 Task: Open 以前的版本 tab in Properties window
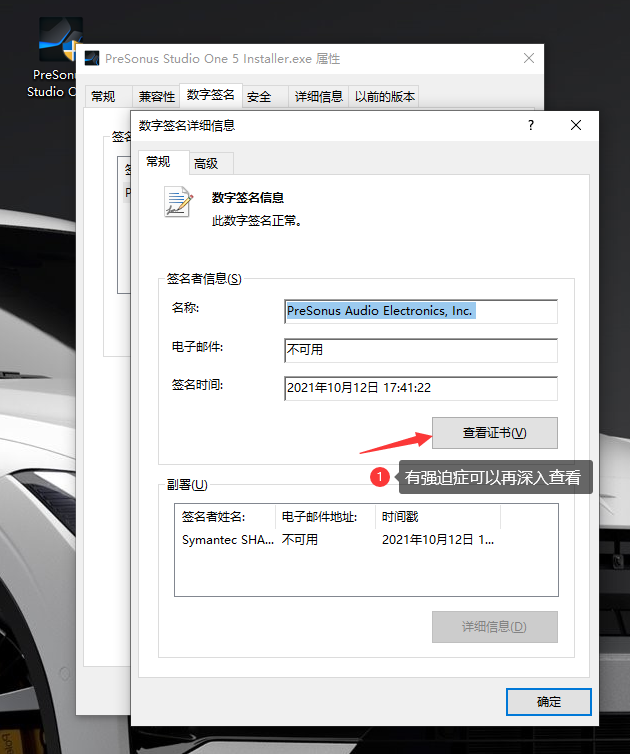coord(384,97)
